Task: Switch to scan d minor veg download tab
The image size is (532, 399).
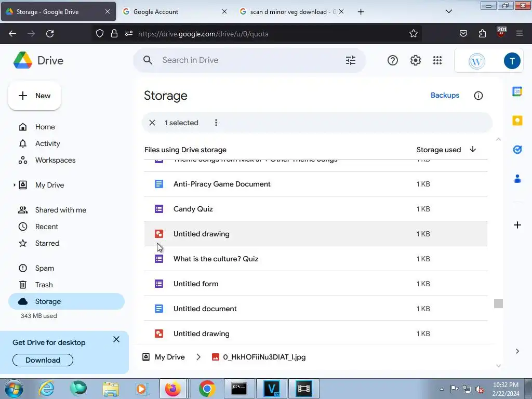Action: (x=292, y=11)
